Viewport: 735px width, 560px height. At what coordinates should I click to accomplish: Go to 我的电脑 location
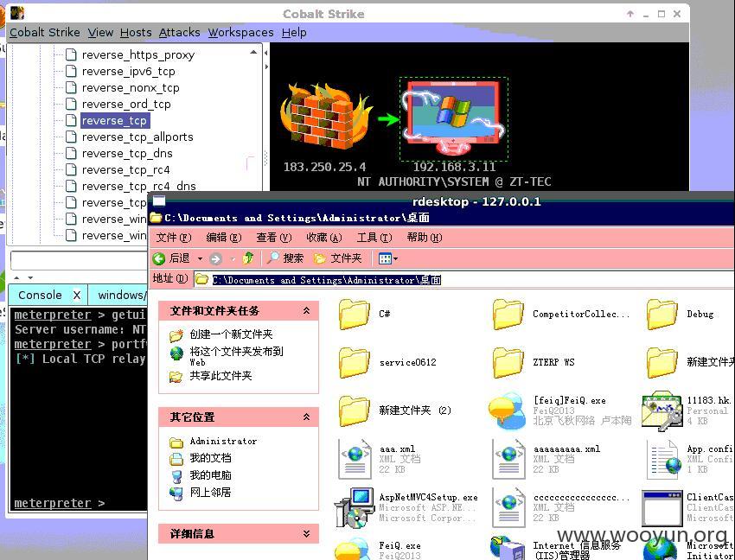[x=210, y=475]
